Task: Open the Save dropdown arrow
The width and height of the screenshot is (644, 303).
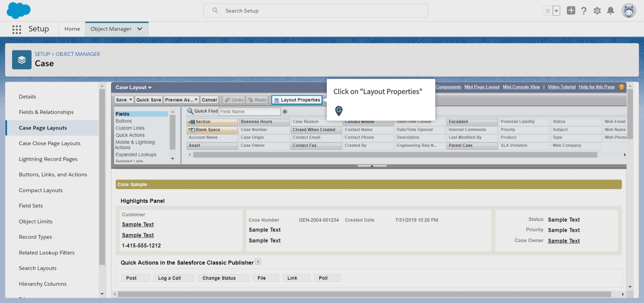Action: point(131,100)
